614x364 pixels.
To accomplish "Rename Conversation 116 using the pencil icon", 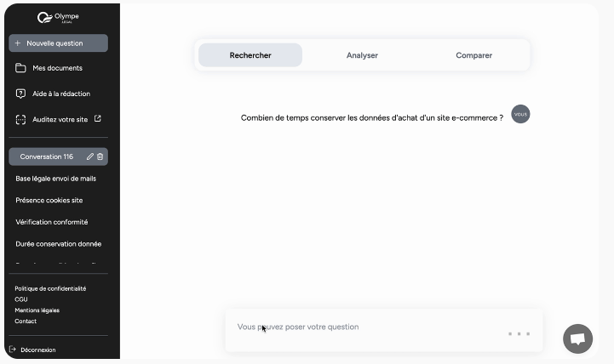I will pyautogui.click(x=90, y=156).
